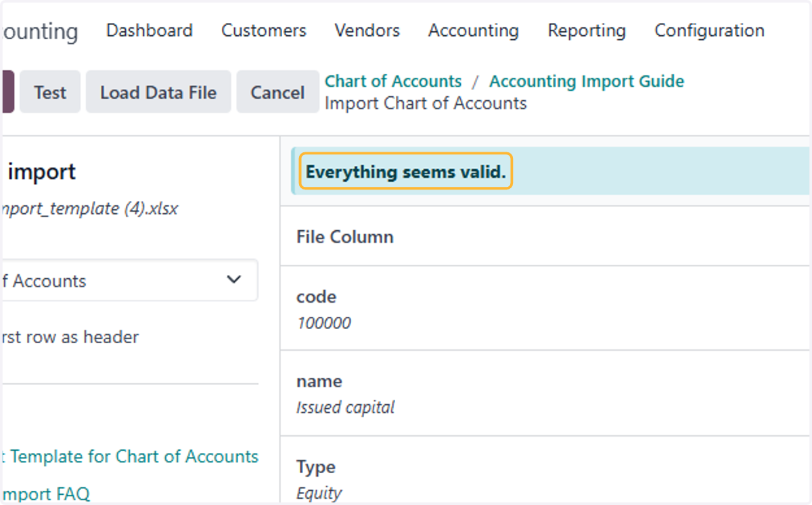Image resolution: width=812 pixels, height=505 pixels.
Task: Open the Dashboard menu
Action: (x=150, y=30)
